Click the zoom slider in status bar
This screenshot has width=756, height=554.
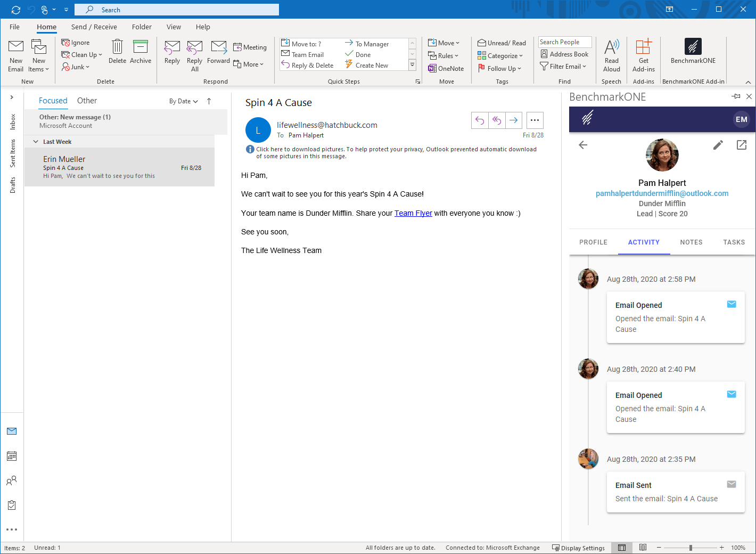pos(691,548)
